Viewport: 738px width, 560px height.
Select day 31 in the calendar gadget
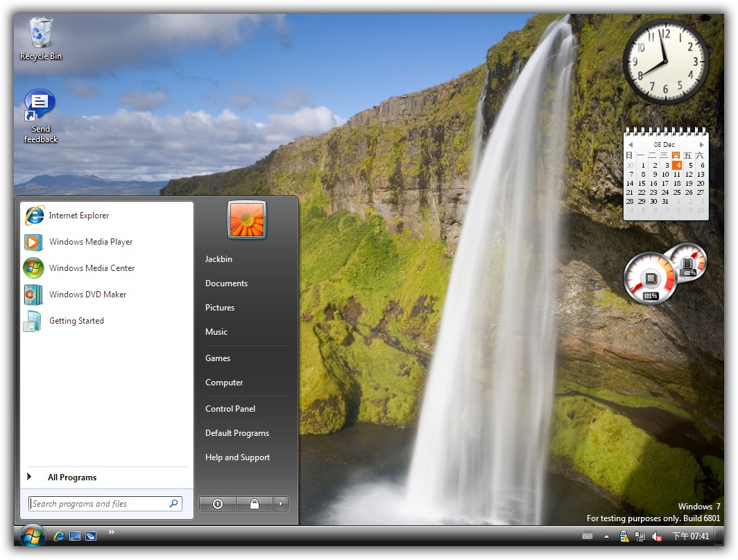click(665, 201)
